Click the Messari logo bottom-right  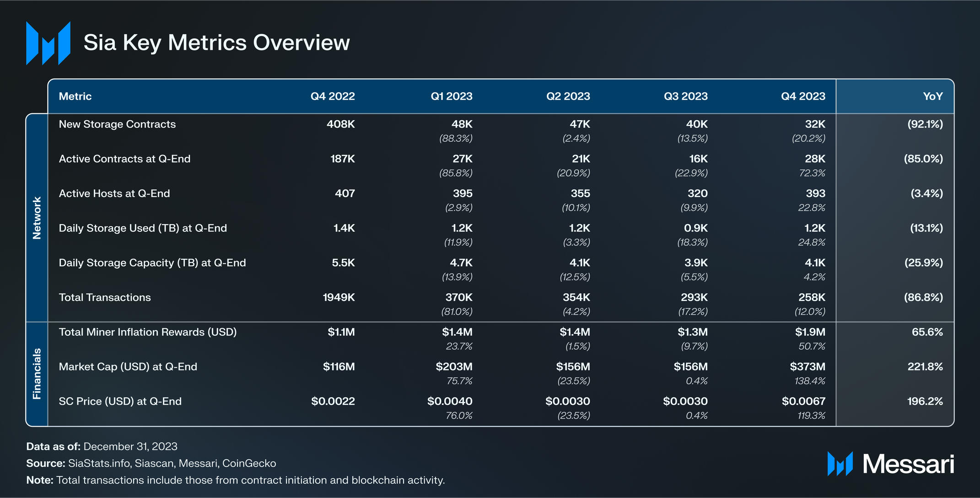[x=890, y=464]
